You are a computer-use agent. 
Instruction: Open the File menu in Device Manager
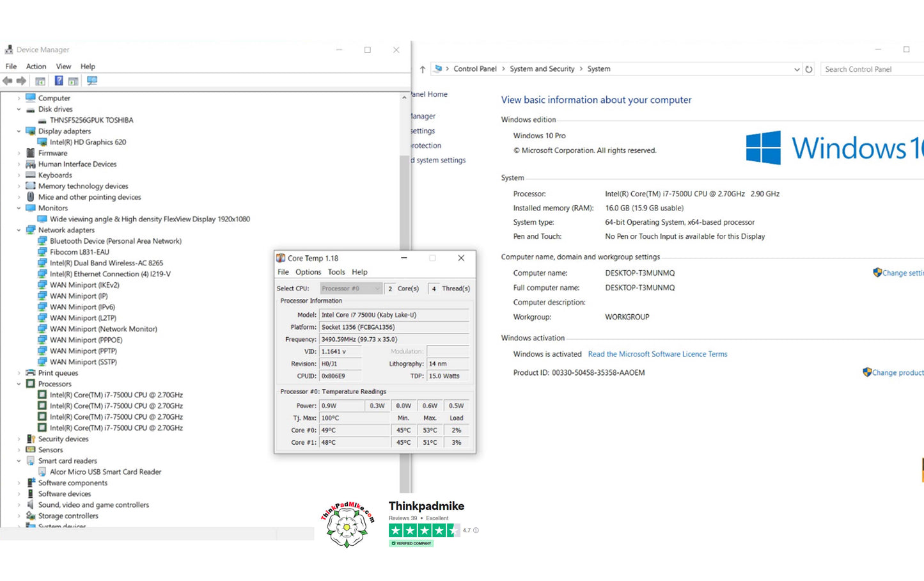(x=11, y=67)
